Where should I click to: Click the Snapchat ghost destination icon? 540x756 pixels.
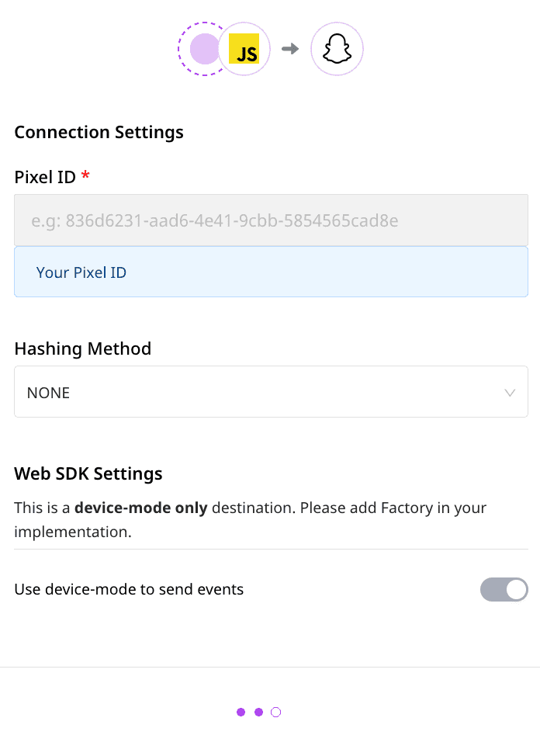point(337,49)
